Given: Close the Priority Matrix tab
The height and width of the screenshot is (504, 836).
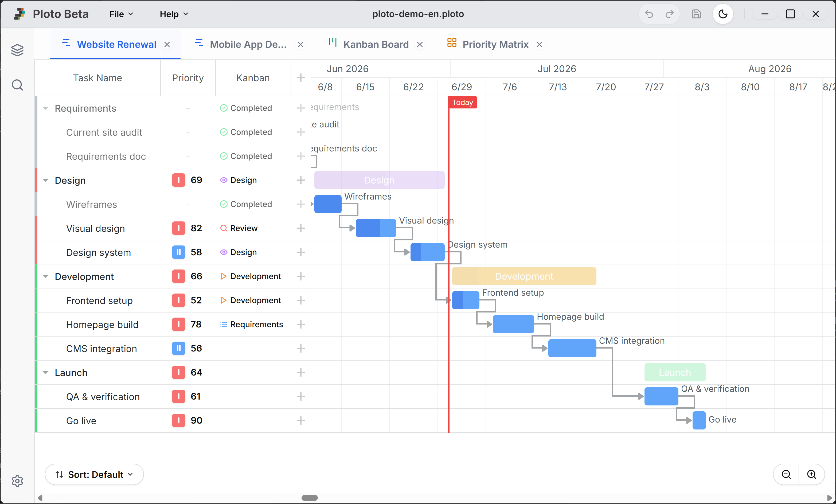Looking at the screenshot, I should point(540,44).
